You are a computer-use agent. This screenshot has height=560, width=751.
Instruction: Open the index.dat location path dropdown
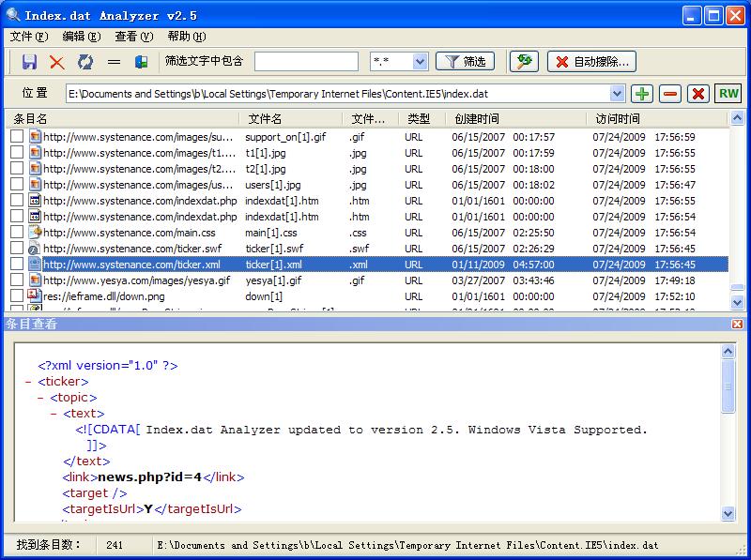(x=618, y=94)
